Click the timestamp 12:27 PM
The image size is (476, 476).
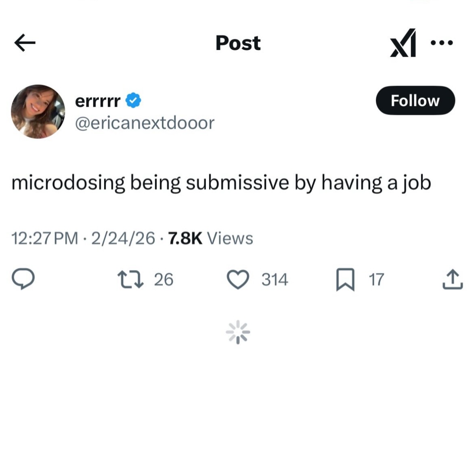pos(45,238)
